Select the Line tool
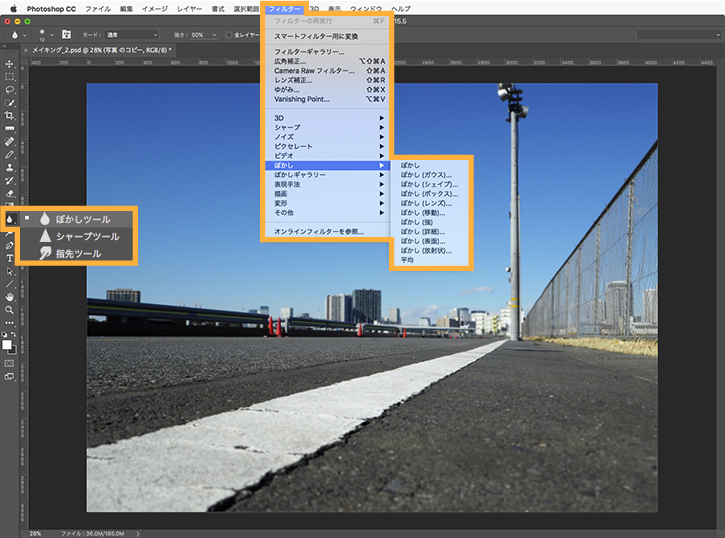This screenshot has height=538, width=725. pyautogui.click(x=9, y=284)
